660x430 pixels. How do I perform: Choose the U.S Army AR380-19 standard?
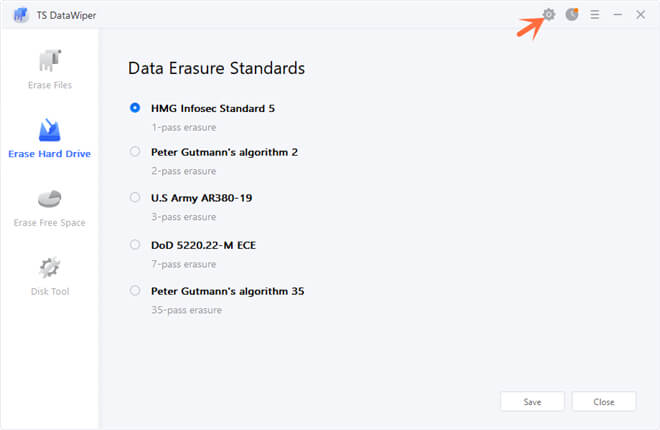(135, 197)
